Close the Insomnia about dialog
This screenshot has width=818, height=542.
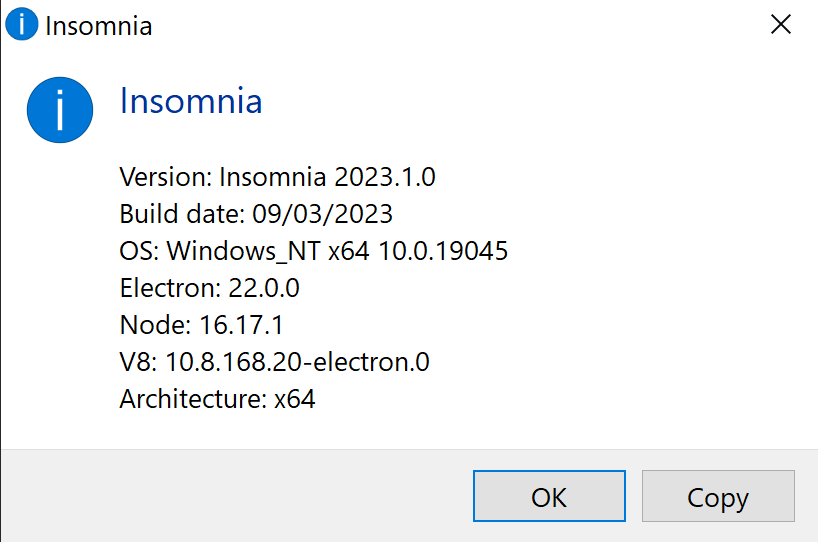(780, 25)
